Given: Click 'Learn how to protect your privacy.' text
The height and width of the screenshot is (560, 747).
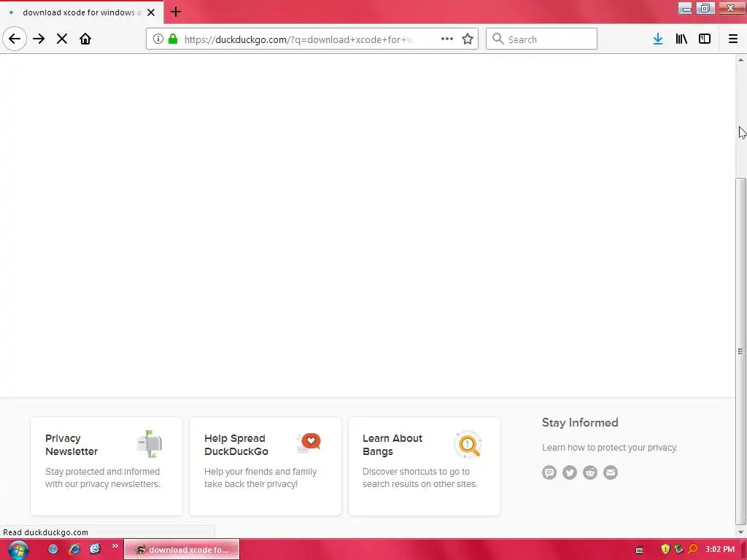Looking at the screenshot, I should [x=609, y=448].
